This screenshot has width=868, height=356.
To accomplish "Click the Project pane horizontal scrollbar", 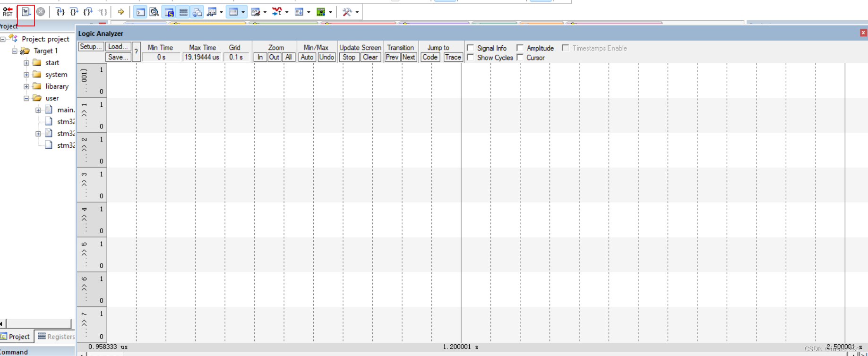I will click(38, 323).
